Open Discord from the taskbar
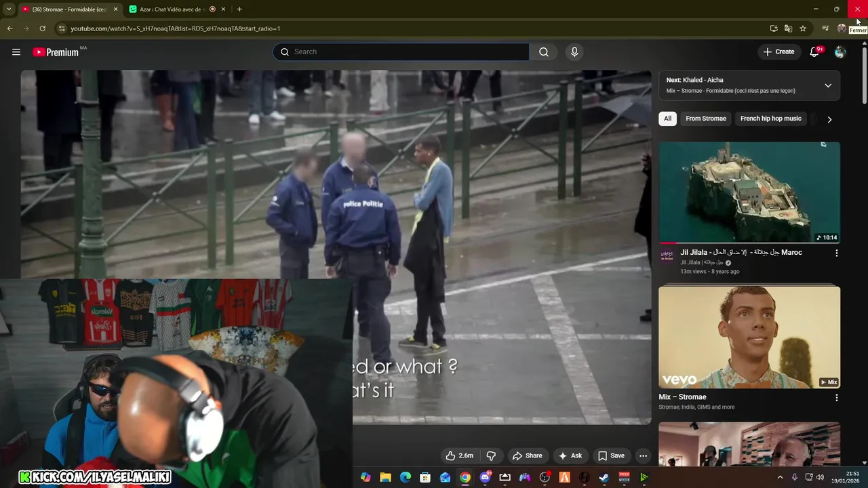 tap(485, 478)
